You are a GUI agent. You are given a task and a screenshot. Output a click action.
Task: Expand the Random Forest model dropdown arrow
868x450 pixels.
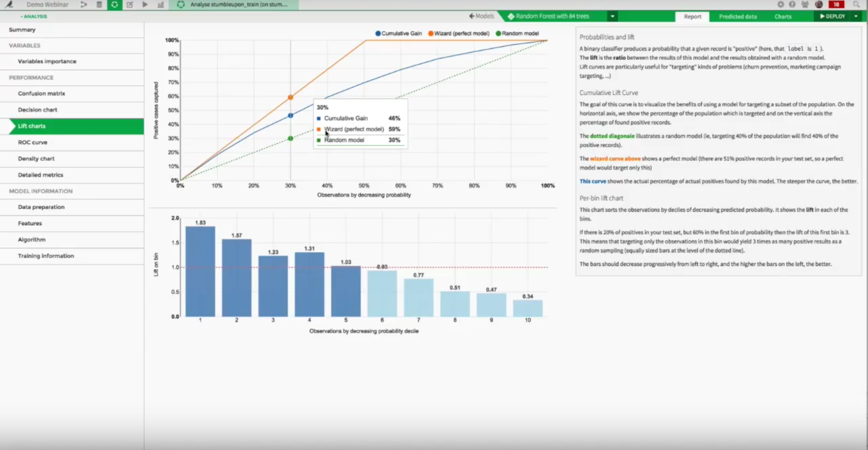point(612,16)
